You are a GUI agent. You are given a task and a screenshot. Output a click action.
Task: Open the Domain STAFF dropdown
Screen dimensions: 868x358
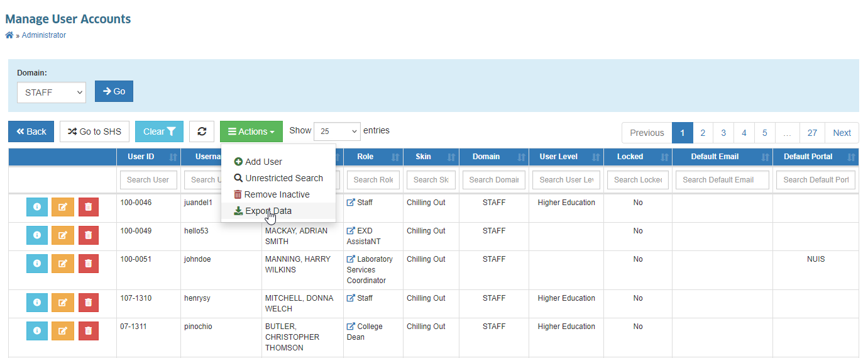pyautogui.click(x=51, y=92)
